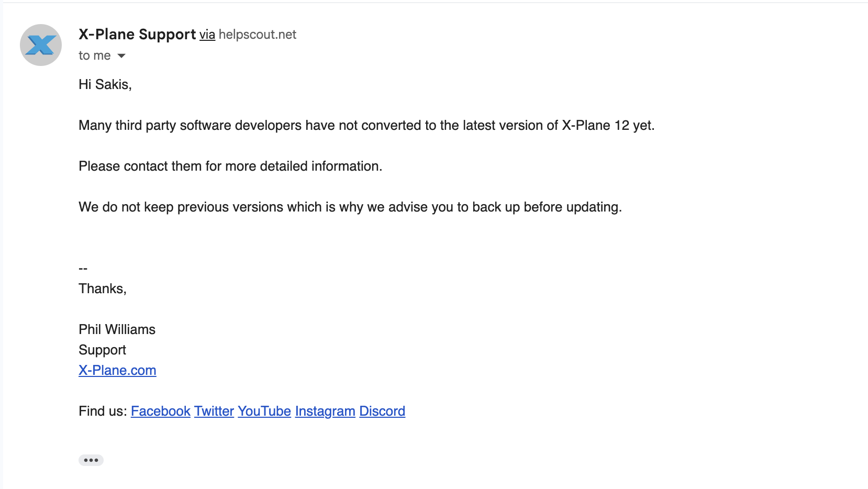Open the X-Plane.com link in signature

tap(117, 370)
